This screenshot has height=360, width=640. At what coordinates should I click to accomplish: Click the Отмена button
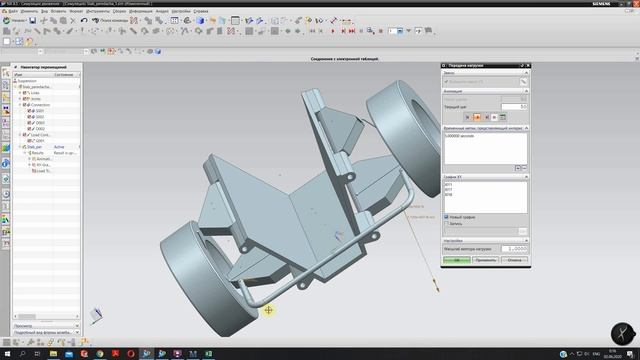pyautogui.click(x=514, y=260)
